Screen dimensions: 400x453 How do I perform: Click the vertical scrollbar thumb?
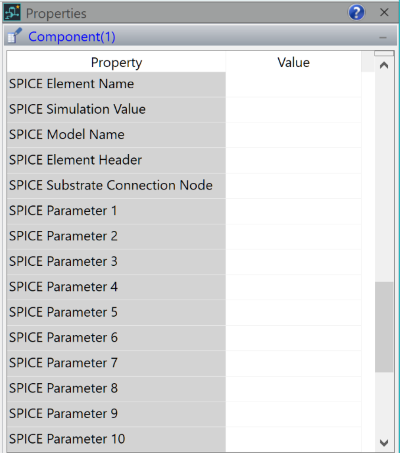coord(384,327)
